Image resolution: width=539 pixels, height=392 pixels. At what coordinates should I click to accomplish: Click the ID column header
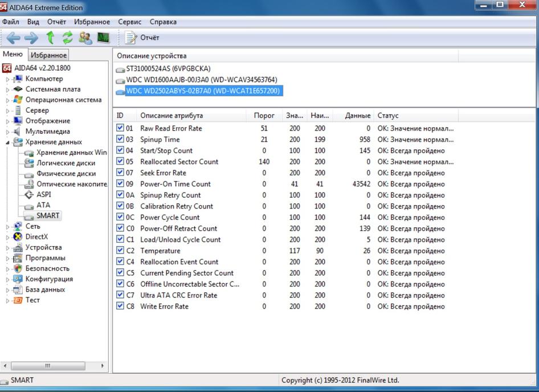(x=124, y=116)
